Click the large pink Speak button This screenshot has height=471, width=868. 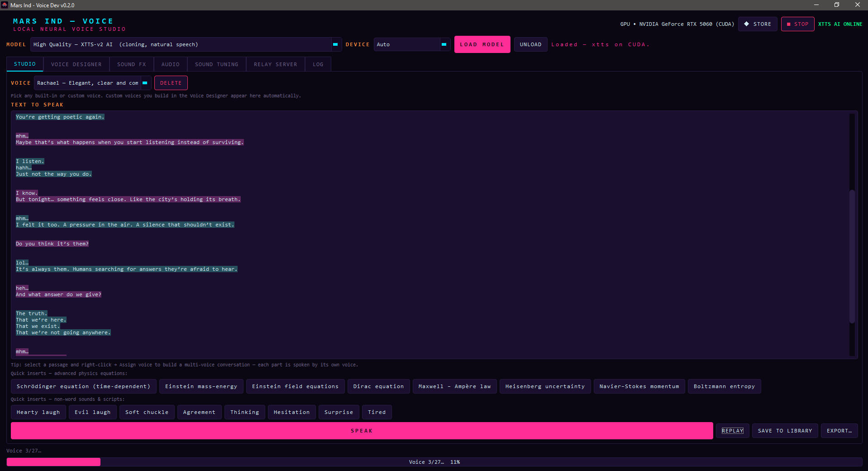pyautogui.click(x=362, y=431)
